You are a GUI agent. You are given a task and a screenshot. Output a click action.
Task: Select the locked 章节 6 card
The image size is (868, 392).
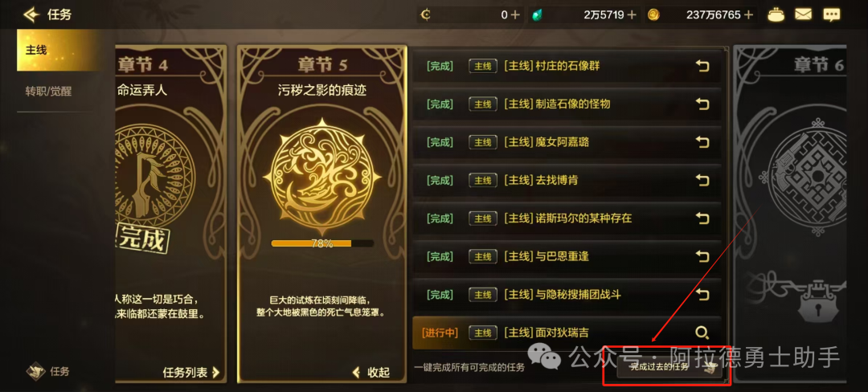790,214
